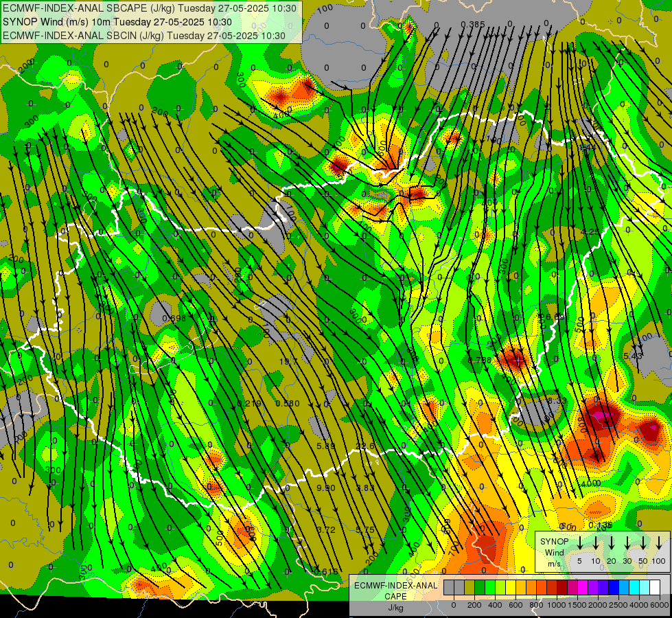Pick the bright magenta swatch in CAPE legend

point(583,587)
